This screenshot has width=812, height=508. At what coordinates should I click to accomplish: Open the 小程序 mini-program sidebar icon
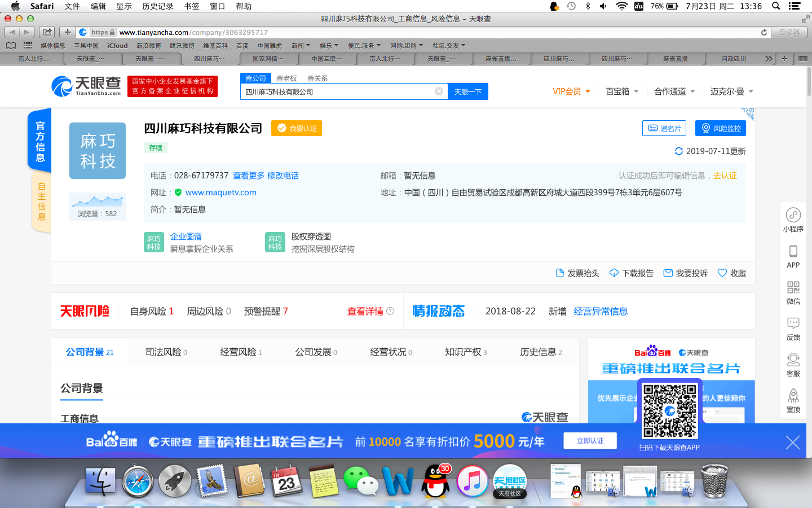pos(793,215)
